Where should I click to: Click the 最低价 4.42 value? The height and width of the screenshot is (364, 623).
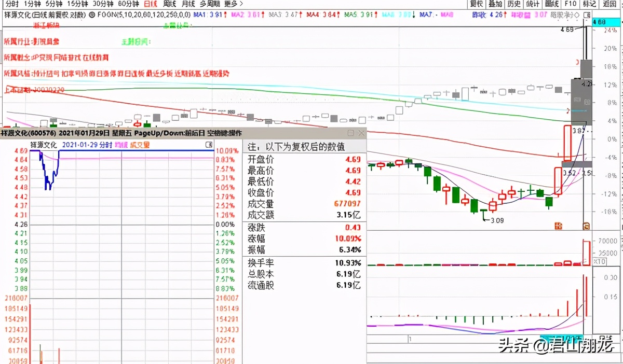pos(353,182)
